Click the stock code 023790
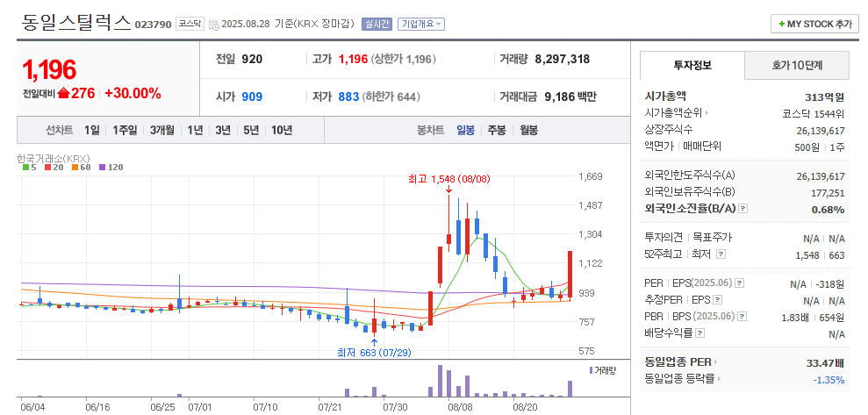Viewport: 868px width, 415px height. (153, 25)
